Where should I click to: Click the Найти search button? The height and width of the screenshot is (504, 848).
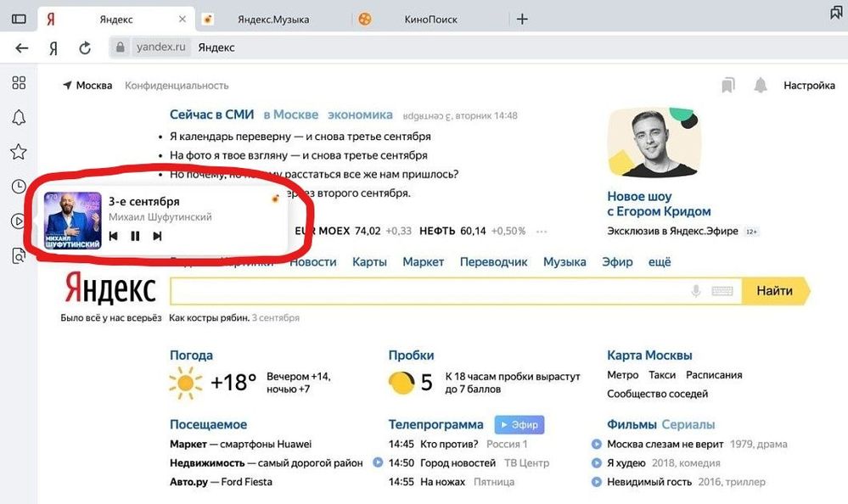pos(776,291)
